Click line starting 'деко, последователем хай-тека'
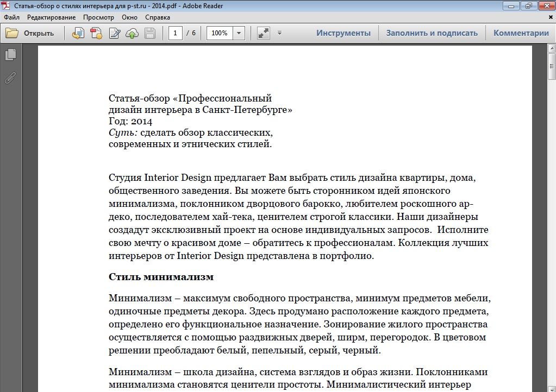The width and height of the screenshot is (556, 392). click(293, 217)
